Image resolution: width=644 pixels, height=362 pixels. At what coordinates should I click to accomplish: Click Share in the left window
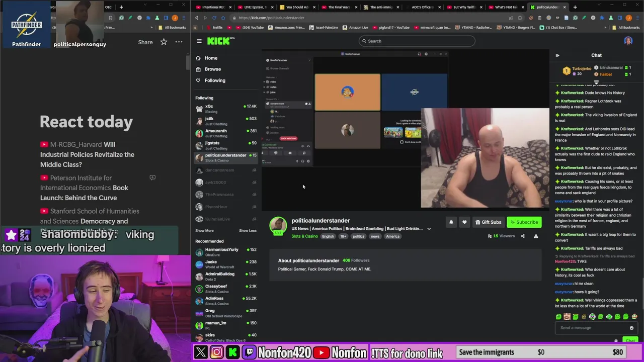click(x=145, y=42)
